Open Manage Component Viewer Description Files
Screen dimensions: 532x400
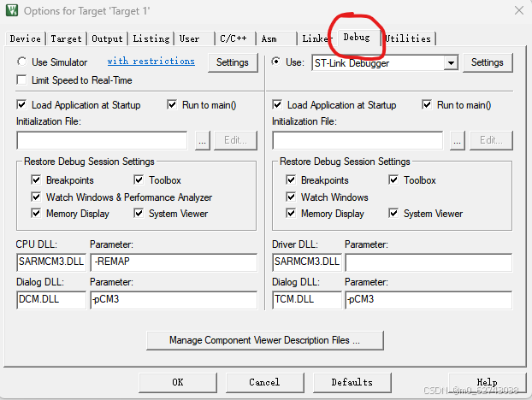tap(265, 340)
